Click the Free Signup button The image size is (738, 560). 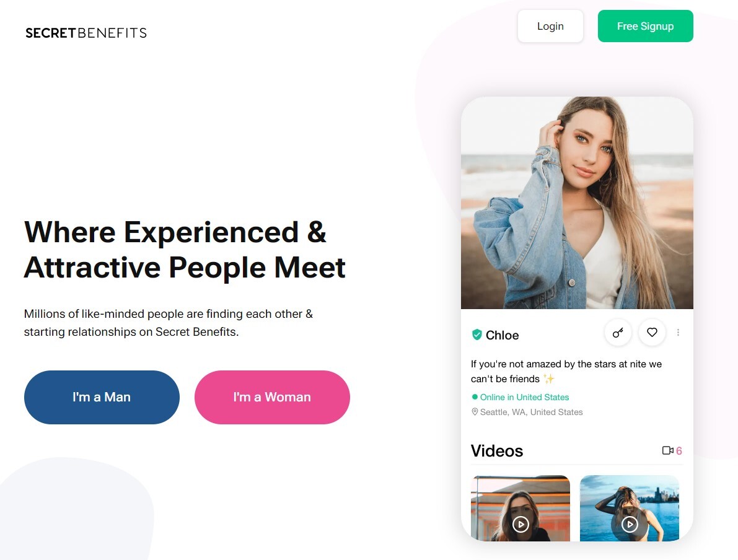(x=645, y=27)
